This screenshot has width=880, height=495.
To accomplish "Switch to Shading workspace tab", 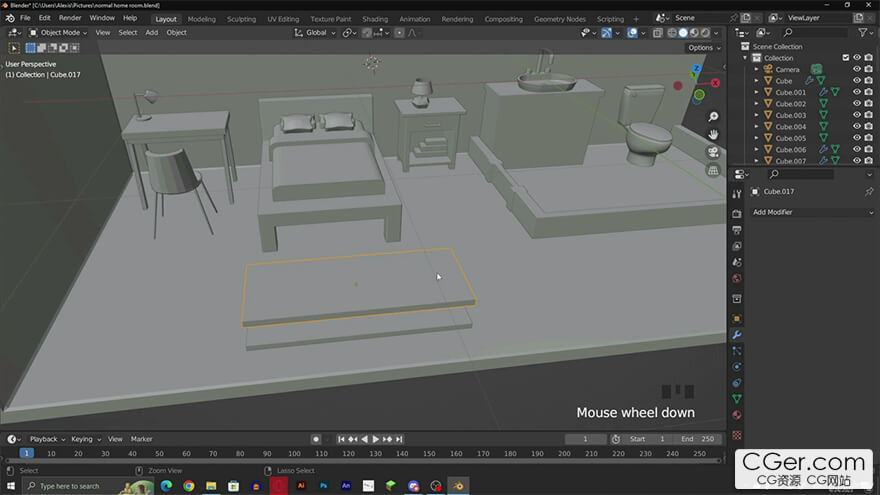I will coord(375,19).
